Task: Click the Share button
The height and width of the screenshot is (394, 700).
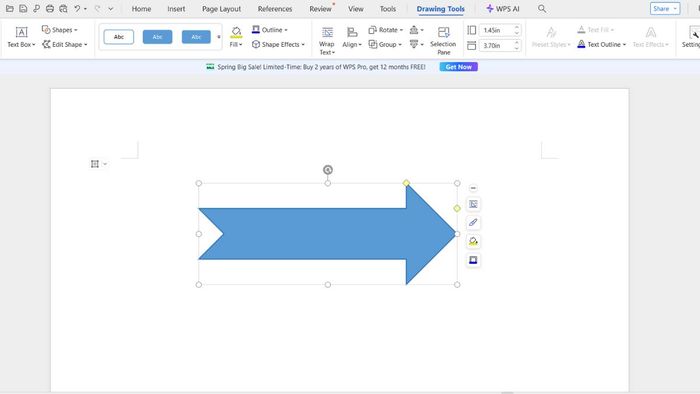Action: pyautogui.click(x=665, y=8)
